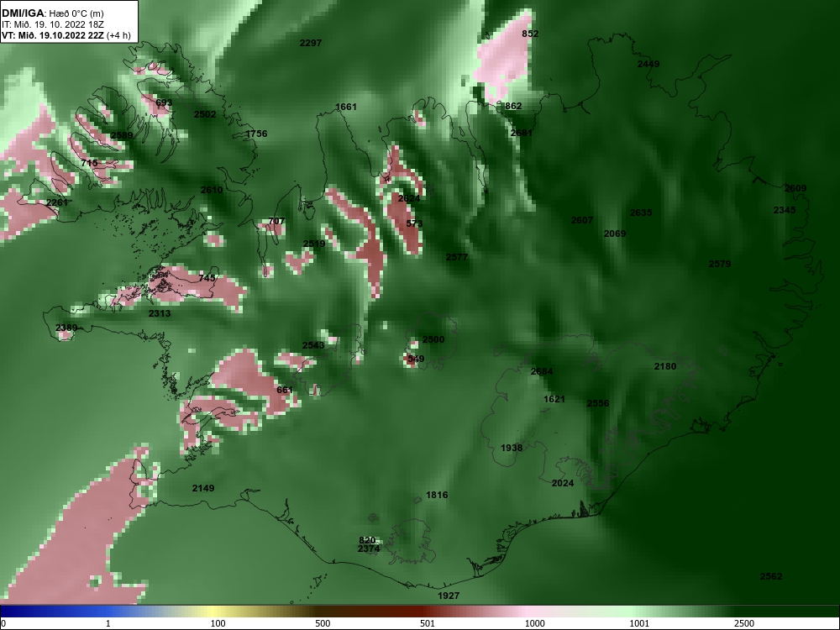The width and height of the screenshot is (840, 630).
Task: Click the map value 707
Action: click(276, 221)
